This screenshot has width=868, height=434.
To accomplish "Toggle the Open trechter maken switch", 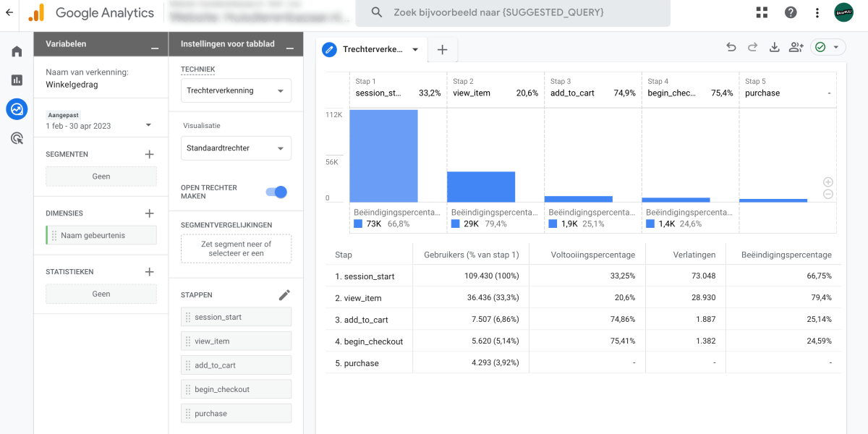I will 276,192.
